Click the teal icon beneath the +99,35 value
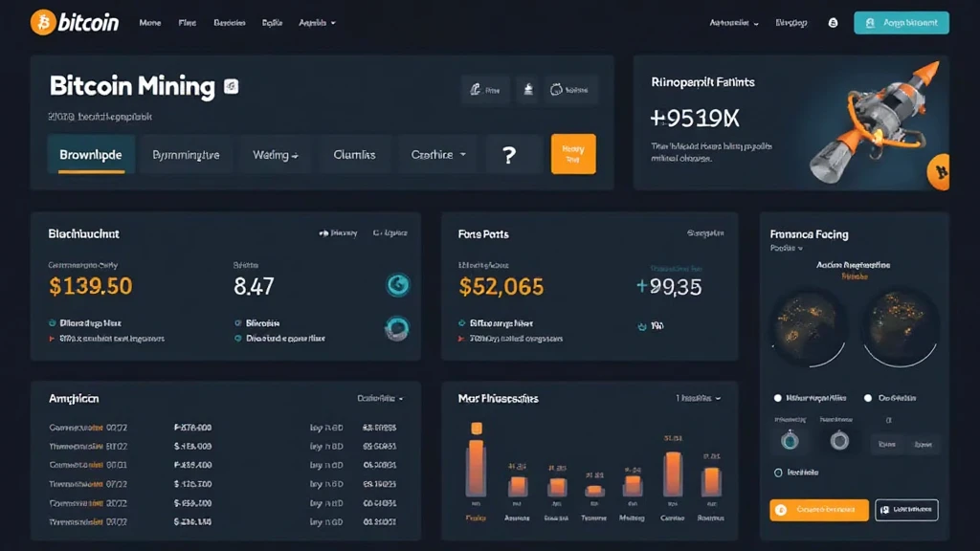Viewport: 980px width, 551px height. pos(641,326)
